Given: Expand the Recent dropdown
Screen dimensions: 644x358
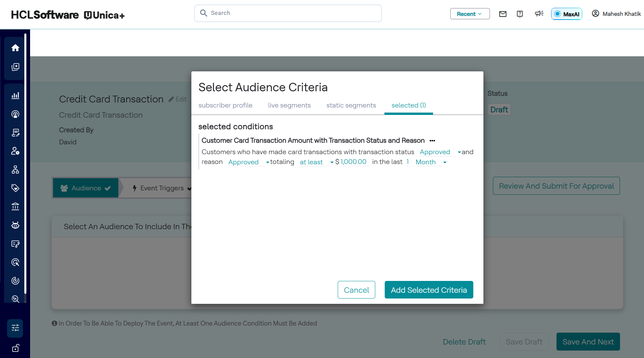Looking at the screenshot, I should pos(470,14).
